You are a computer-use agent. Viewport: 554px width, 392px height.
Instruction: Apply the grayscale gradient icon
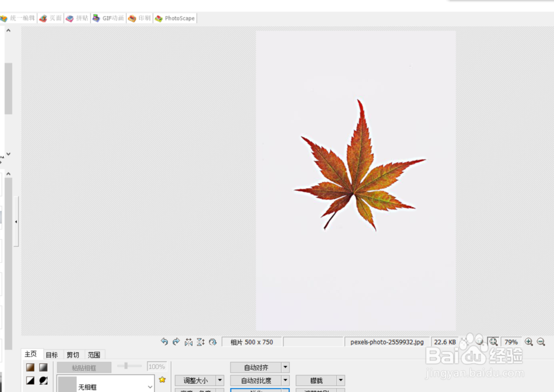43,367
